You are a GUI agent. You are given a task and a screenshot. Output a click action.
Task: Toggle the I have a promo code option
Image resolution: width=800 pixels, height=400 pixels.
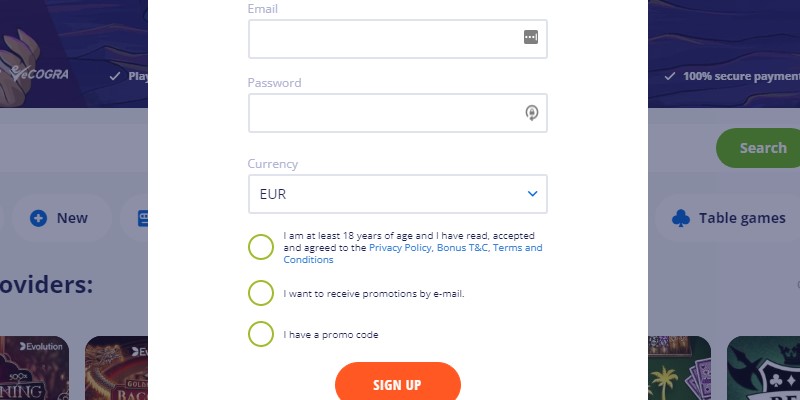pos(261,334)
